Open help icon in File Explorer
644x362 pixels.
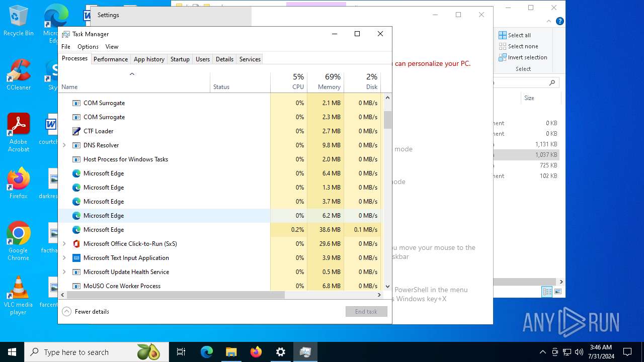click(x=559, y=21)
